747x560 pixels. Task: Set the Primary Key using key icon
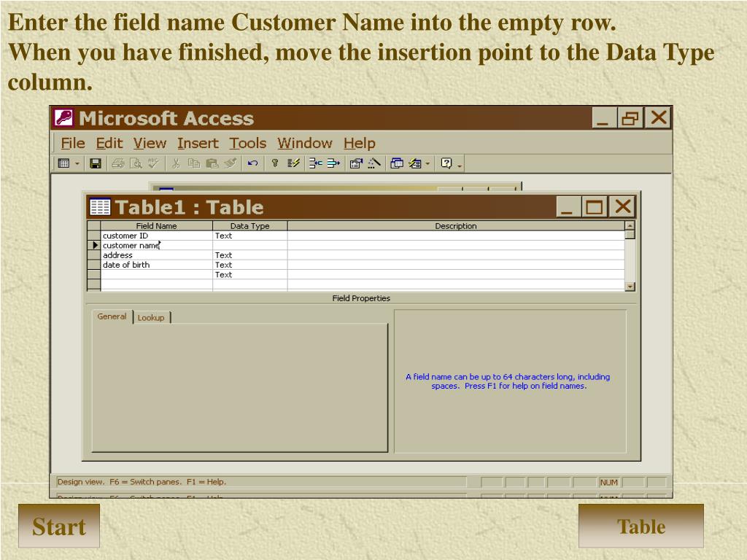[x=275, y=163]
